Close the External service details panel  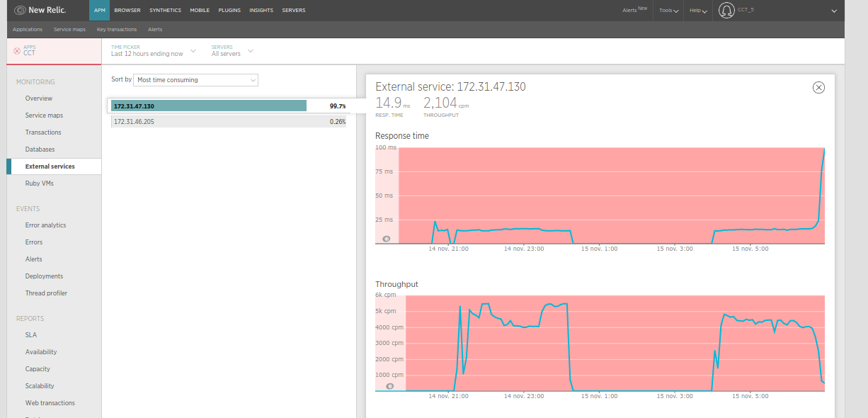tap(818, 87)
